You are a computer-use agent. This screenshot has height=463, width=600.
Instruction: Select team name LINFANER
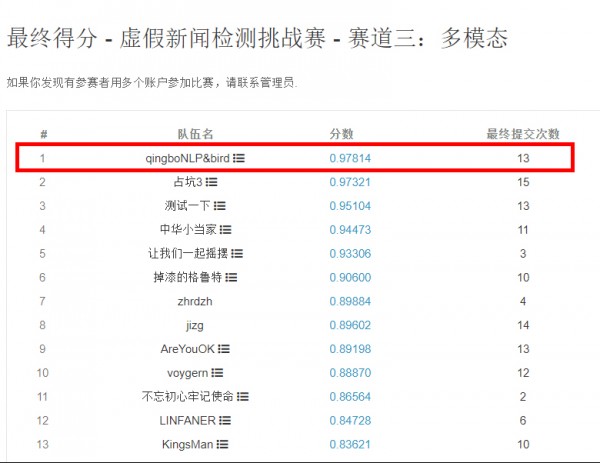click(x=188, y=421)
